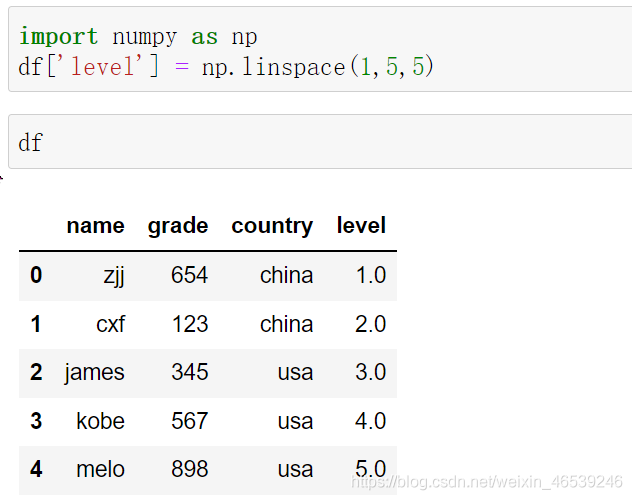Click 'np.linspace' in the code line

(x=273, y=66)
